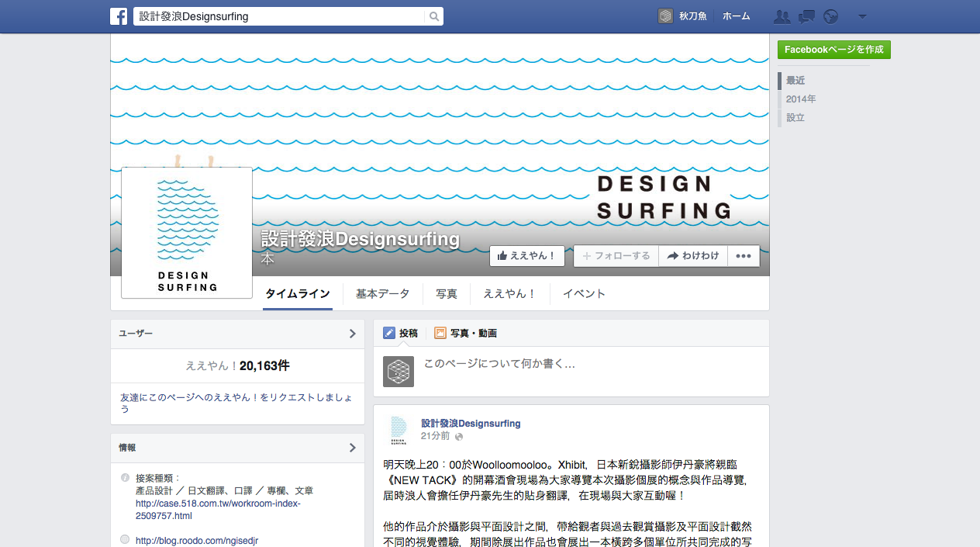Viewport: 980px width, 547px height.
Task: Open messages icon in top bar
Action: pyautogui.click(x=807, y=16)
